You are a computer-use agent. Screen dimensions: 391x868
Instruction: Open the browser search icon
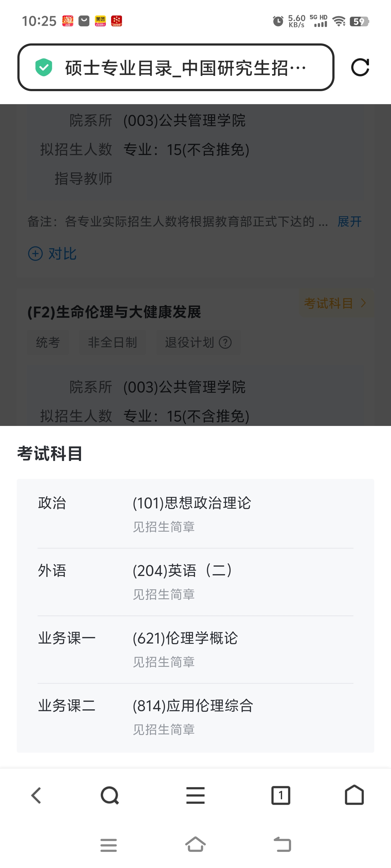pyautogui.click(x=110, y=795)
